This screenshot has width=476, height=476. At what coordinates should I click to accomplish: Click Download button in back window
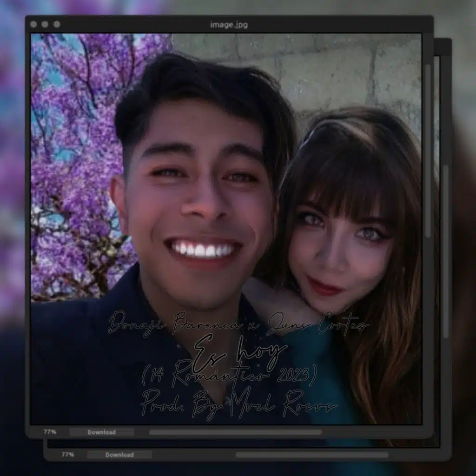click(x=119, y=455)
